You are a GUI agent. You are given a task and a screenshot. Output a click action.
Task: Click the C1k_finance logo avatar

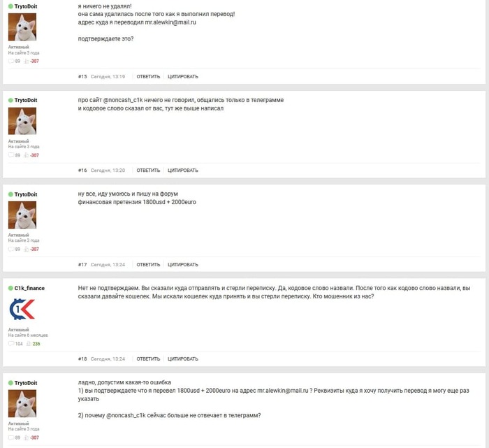pyautogui.click(x=22, y=309)
